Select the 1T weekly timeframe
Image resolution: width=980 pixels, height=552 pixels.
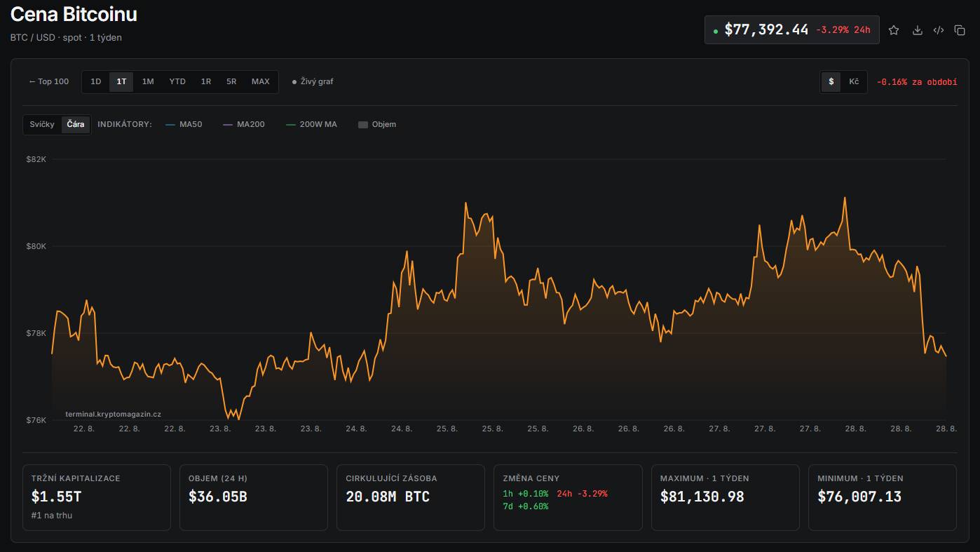tap(121, 81)
